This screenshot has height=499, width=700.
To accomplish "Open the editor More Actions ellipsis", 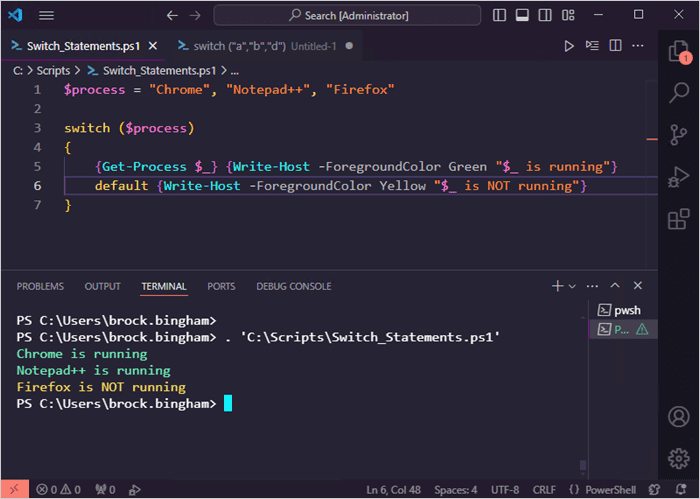I will (x=638, y=46).
